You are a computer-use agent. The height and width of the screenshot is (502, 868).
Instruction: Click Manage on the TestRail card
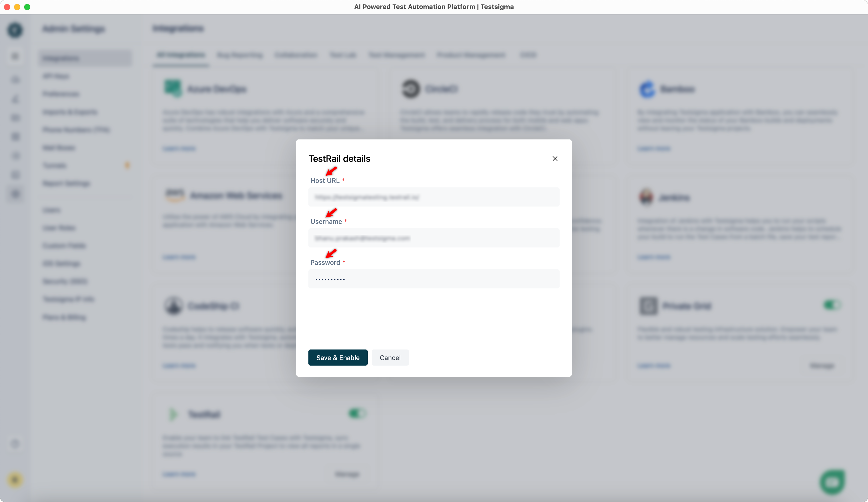tap(347, 474)
